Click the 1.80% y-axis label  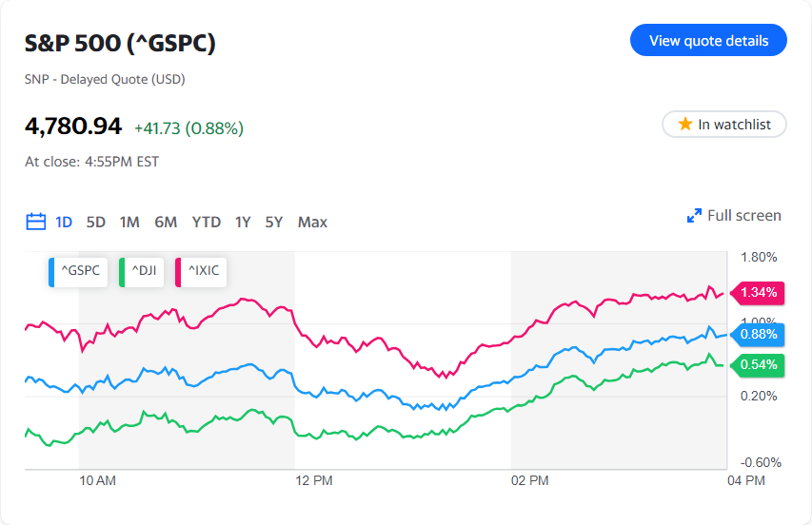(x=759, y=257)
